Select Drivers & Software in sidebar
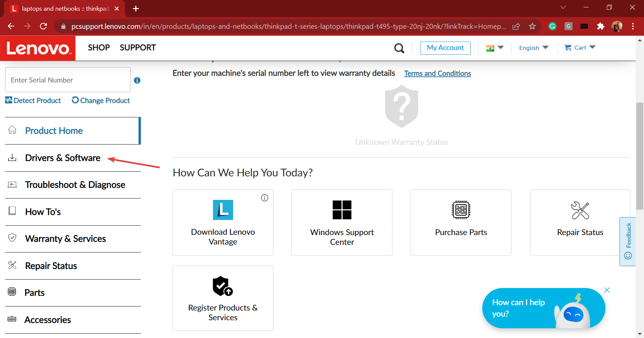The image size is (644, 338). [x=73, y=158]
